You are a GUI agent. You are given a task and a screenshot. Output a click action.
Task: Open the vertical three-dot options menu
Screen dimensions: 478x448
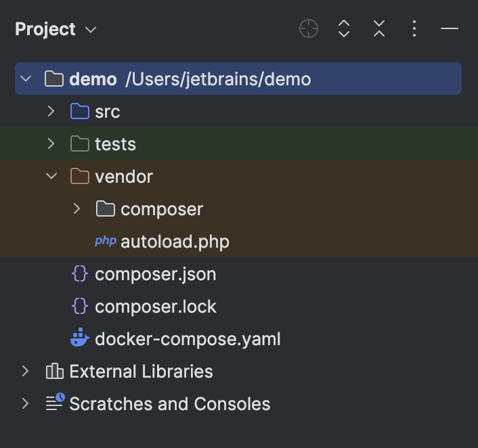click(x=414, y=28)
